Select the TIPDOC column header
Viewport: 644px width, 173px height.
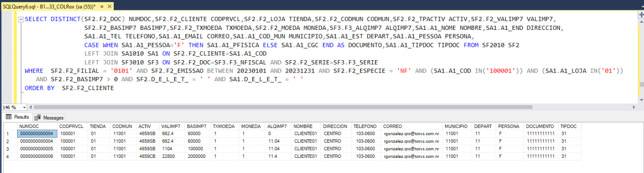(x=569, y=127)
